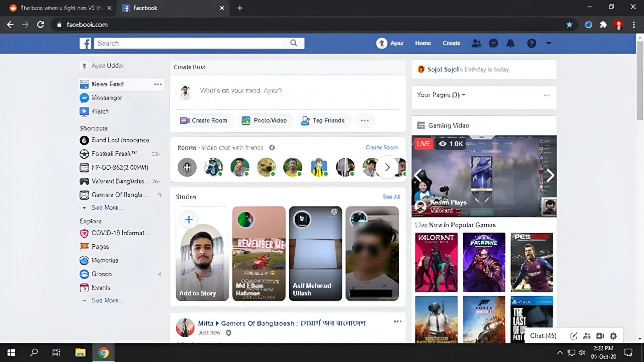Expand account dropdown arrow in top bar
The width and height of the screenshot is (644, 362).
pyautogui.click(x=549, y=43)
